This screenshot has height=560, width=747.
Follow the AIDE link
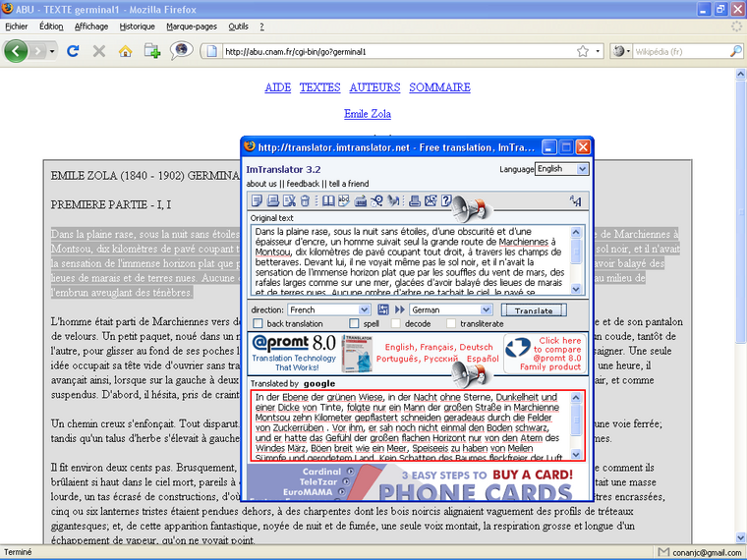click(278, 87)
